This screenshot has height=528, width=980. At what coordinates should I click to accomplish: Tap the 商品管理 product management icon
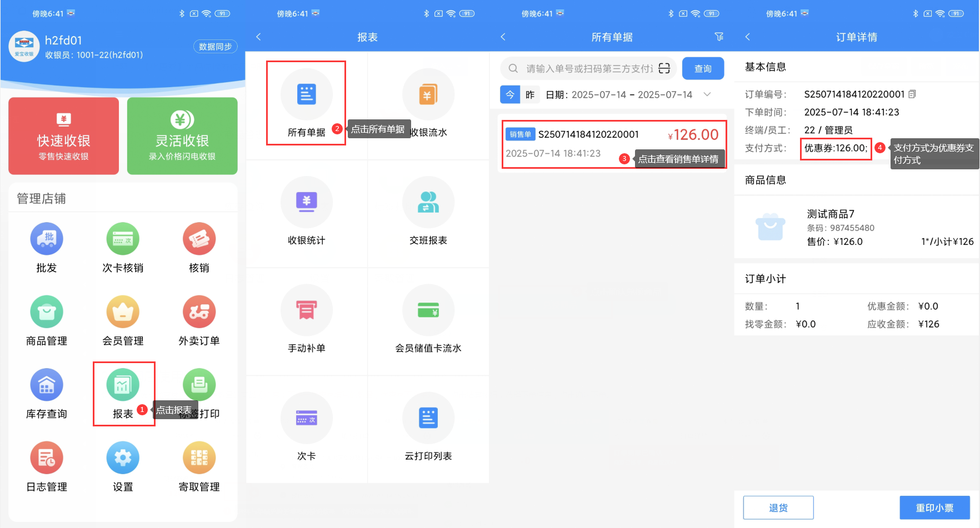coord(47,312)
